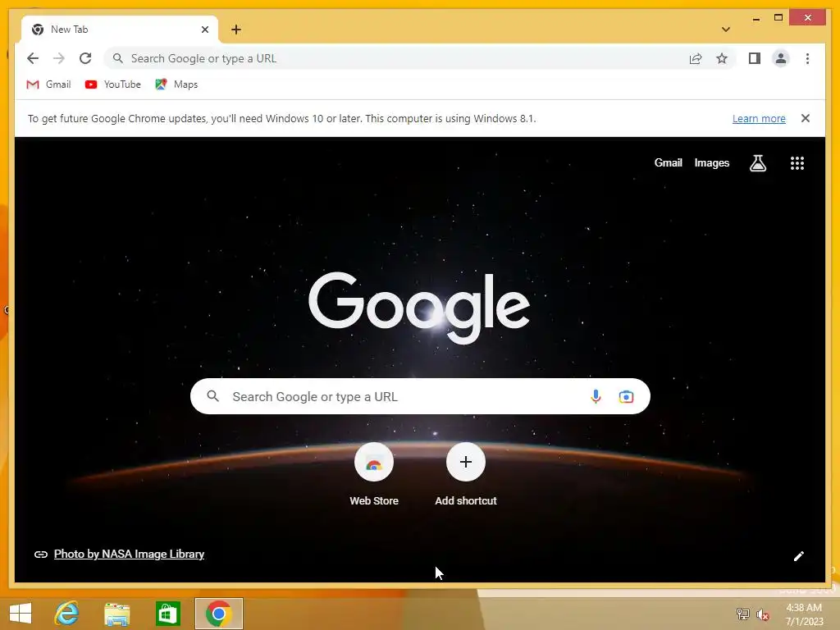840x630 pixels.
Task: Open the Google apps grid
Action: coord(797,163)
